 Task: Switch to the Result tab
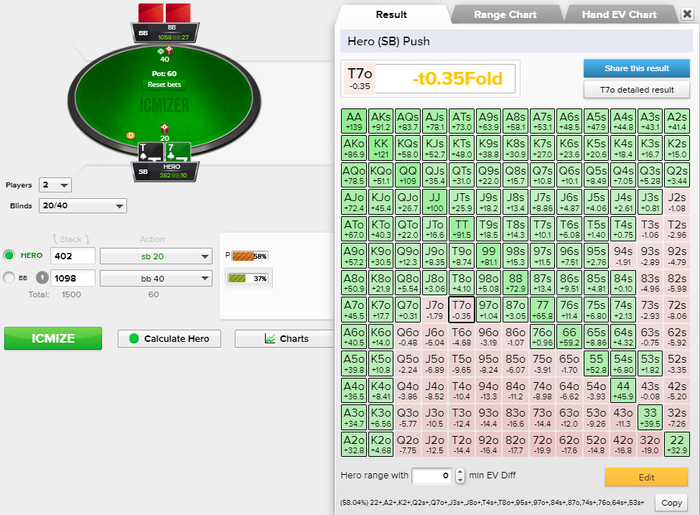point(392,15)
